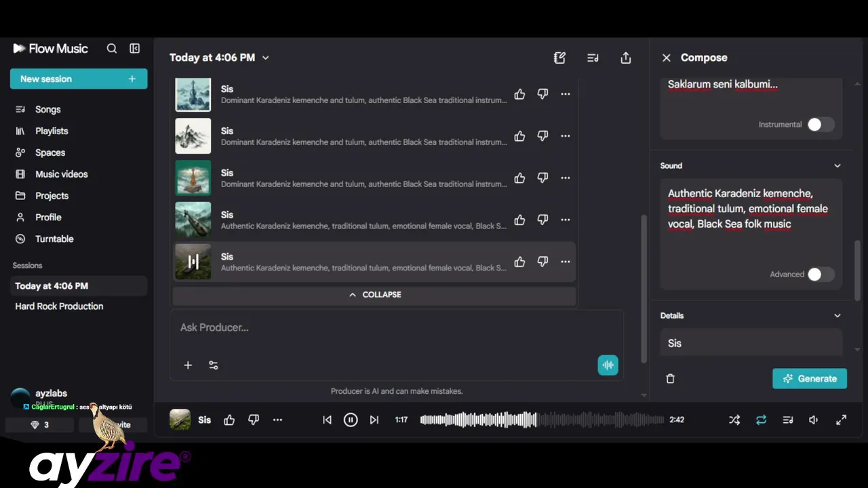868x488 pixels.
Task: Toggle shuffle playback
Action: [734, 420]
